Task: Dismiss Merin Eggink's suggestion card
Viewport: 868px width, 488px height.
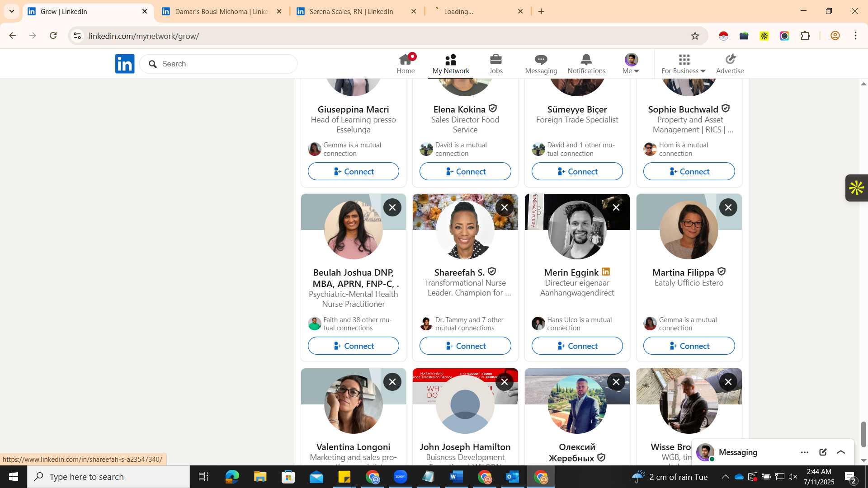Action: point(616,207)
